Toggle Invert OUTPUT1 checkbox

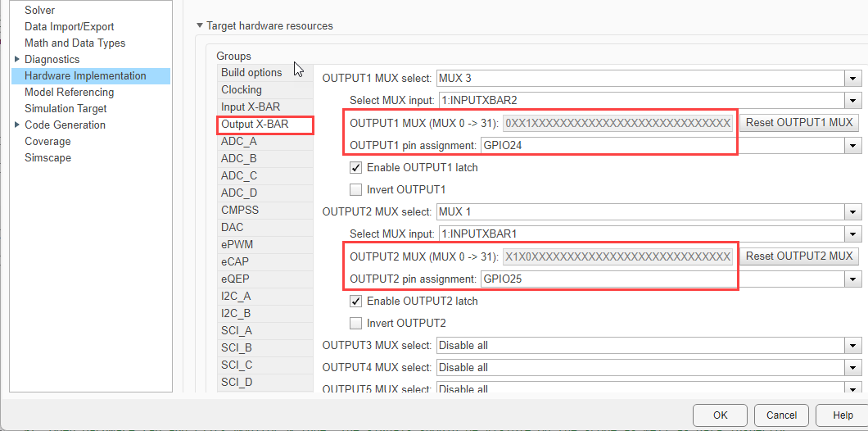click(x=356, y=190)
